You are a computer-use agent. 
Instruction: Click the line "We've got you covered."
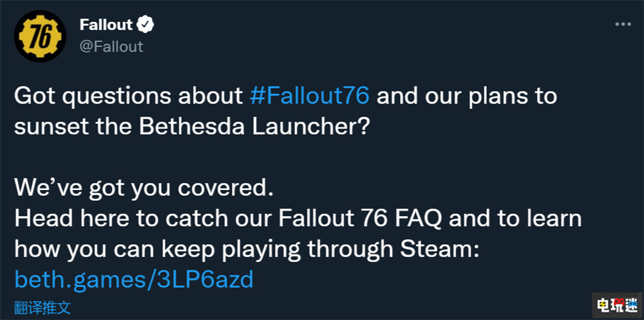[x=141, y=189]
